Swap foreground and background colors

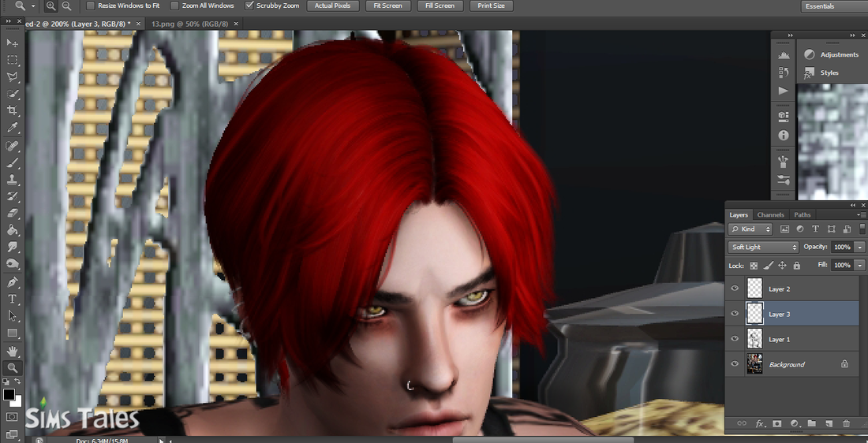(17, 382)
